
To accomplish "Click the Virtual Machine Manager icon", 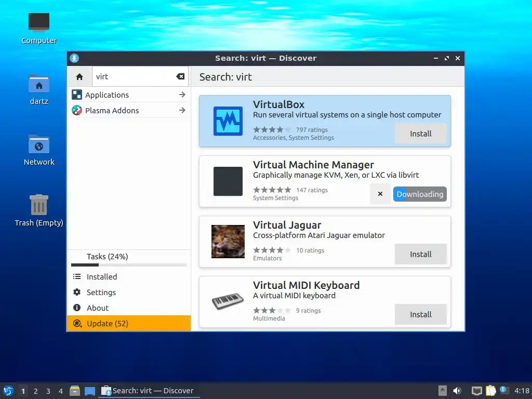I will point(228,181).
